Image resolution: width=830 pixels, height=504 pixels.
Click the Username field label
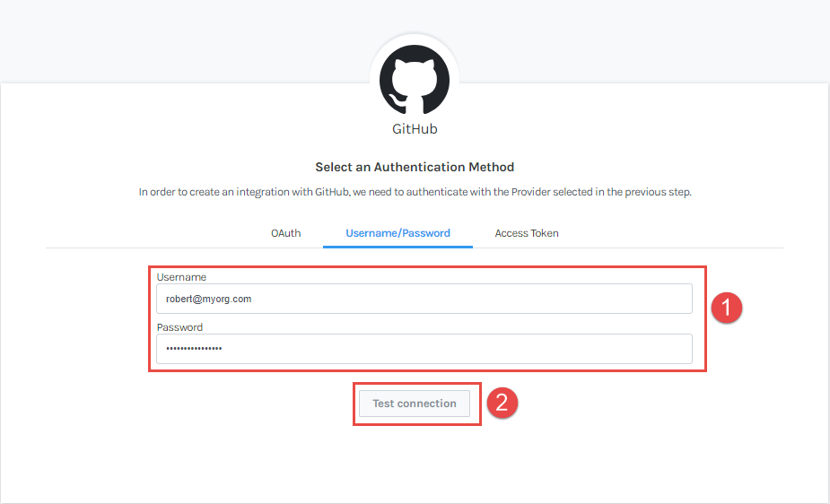(181, 277)
